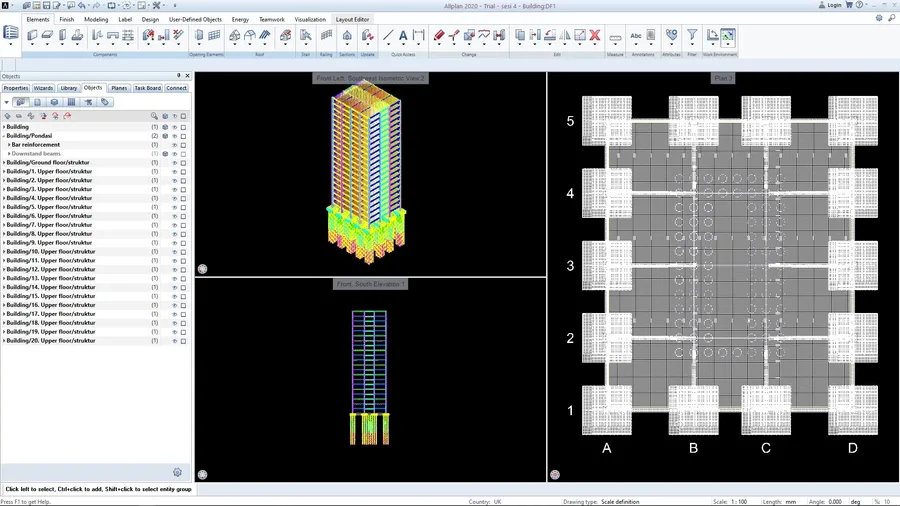Screen dimensions: 900x506
Task: Toggle eye for Building/10. Upper floor/struktur
Action: [174, 252]
